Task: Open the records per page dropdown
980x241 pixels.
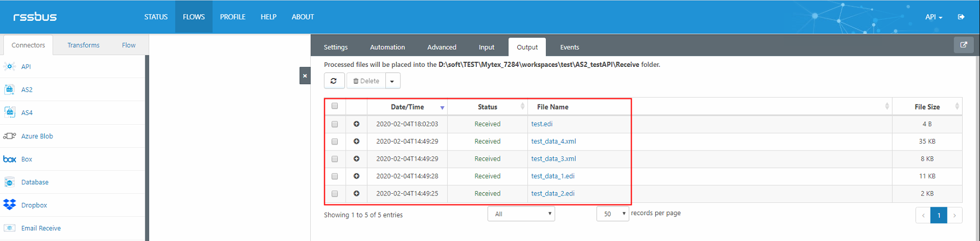Action: [612, 214]
